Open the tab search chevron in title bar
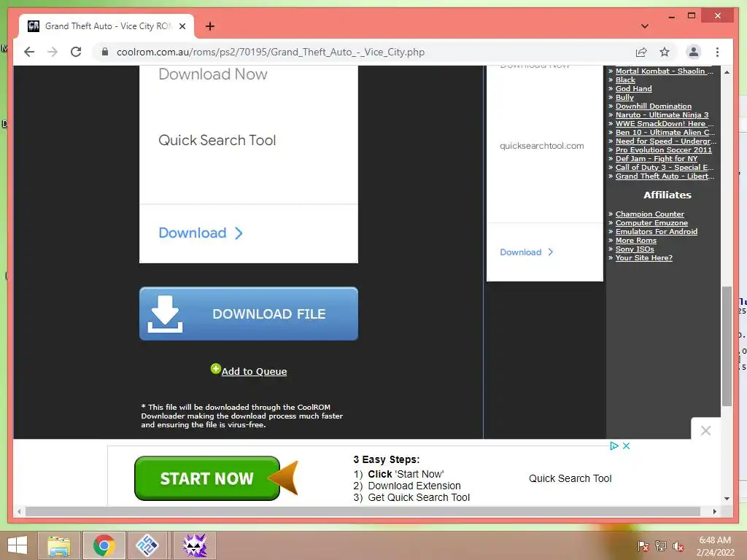The image size is (747, 560). (645, 26)
